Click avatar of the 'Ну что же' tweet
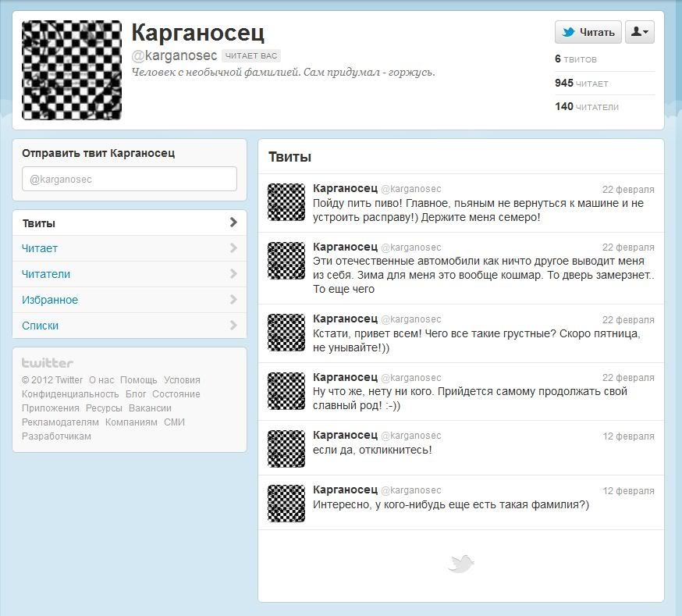The image size is (682, 616). coord(286,390)
